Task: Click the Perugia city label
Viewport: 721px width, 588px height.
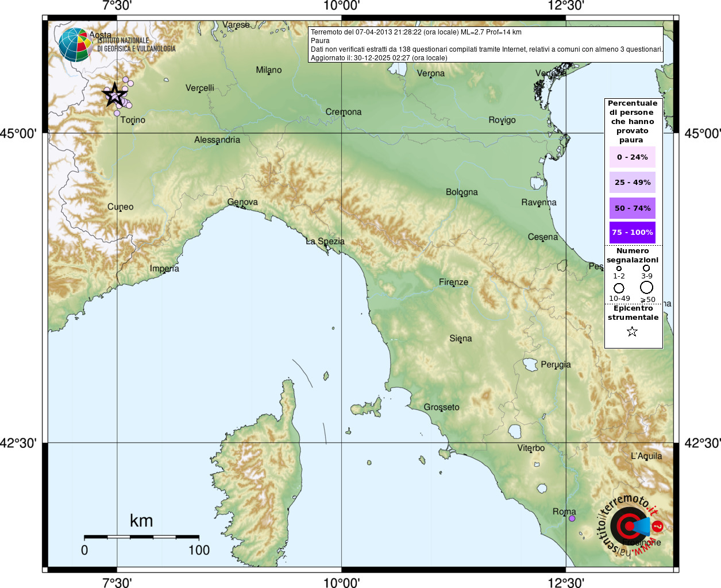Action: click(x=555, y=364)
